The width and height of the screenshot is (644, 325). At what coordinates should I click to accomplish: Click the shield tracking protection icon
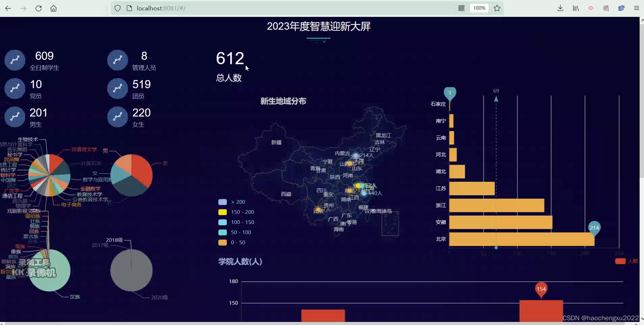117,8
